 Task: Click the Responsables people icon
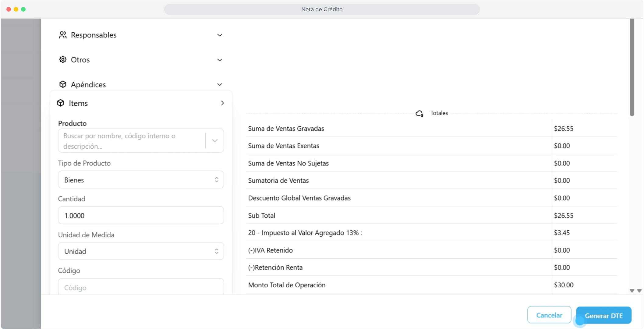pyautogui.click(x=63, y=35)
